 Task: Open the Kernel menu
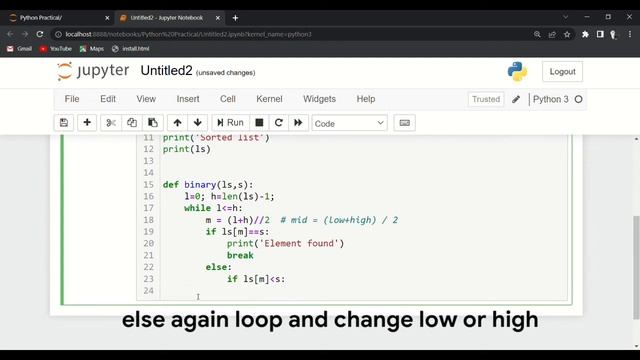click(x=269, y=99)
